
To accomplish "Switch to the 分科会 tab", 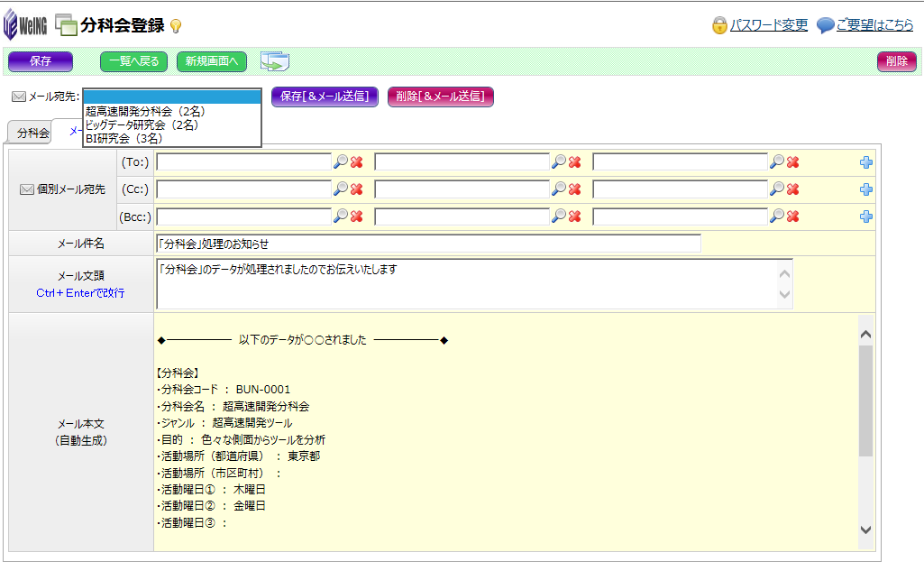I will pos(32,133).
